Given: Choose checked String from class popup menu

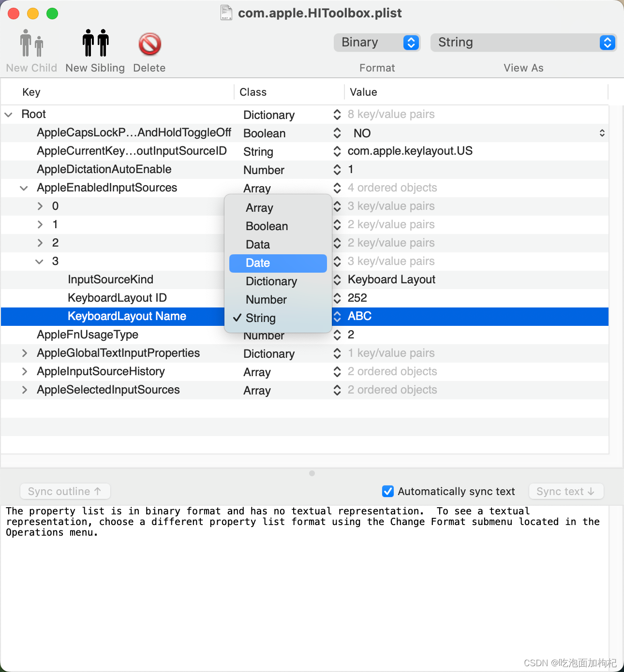Looking at the screenshot, I should (278, 318).
